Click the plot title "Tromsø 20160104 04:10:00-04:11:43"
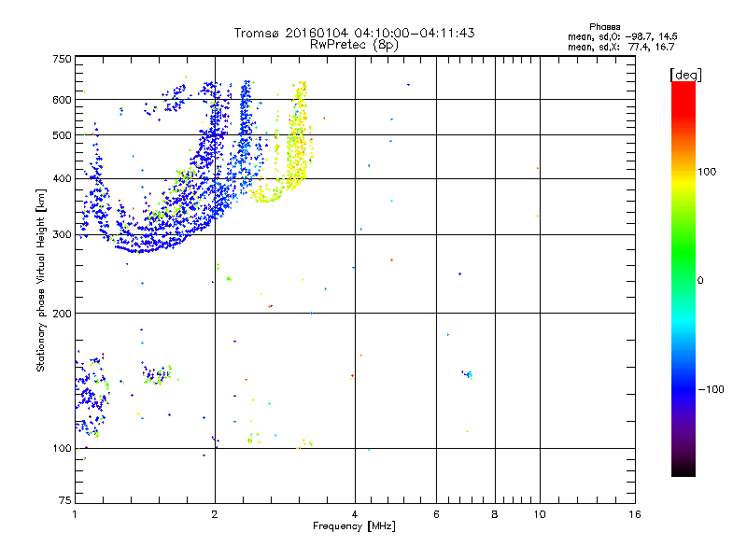This screenshot has width=747, height=560. click(354, 33)
